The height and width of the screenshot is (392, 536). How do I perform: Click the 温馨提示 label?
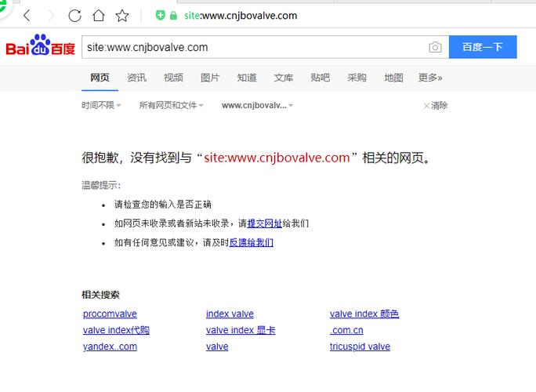[x=101, y=185]
